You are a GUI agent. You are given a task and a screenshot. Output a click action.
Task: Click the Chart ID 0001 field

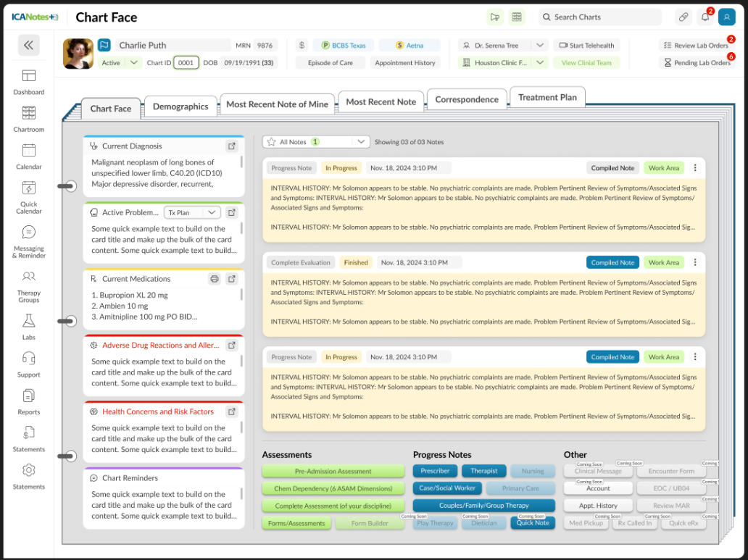point(186,62)
